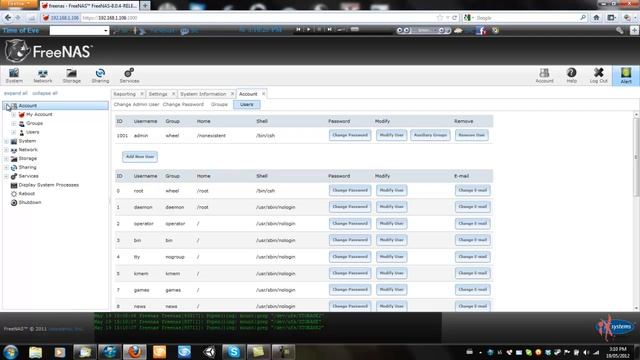Click Add New User button
The width and height of the screenshot is (640, 360).
pos(140,157)
